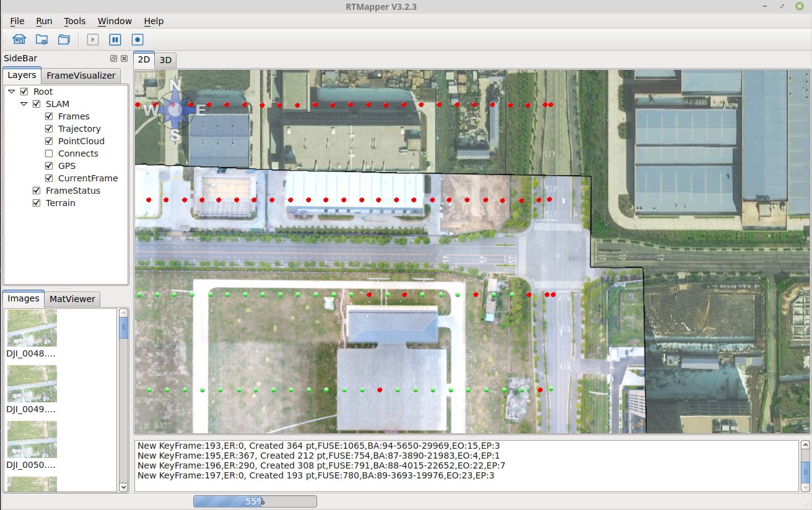This screenshot has width=812, height=510.
Task: Open the Tools menu
Action: [74, 21]
